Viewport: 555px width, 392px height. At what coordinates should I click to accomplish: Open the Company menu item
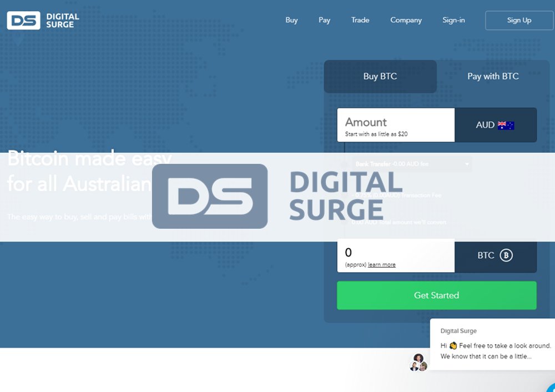406,20
